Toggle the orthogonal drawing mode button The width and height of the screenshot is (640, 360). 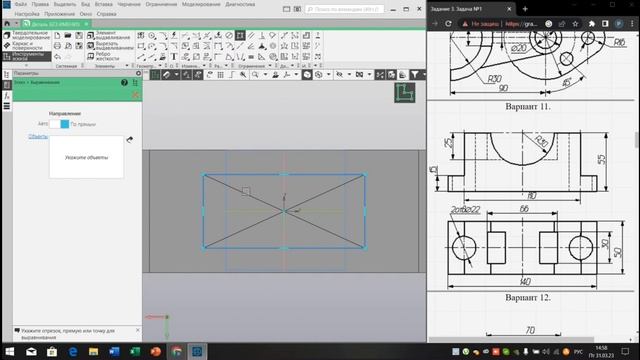[232, 75]
